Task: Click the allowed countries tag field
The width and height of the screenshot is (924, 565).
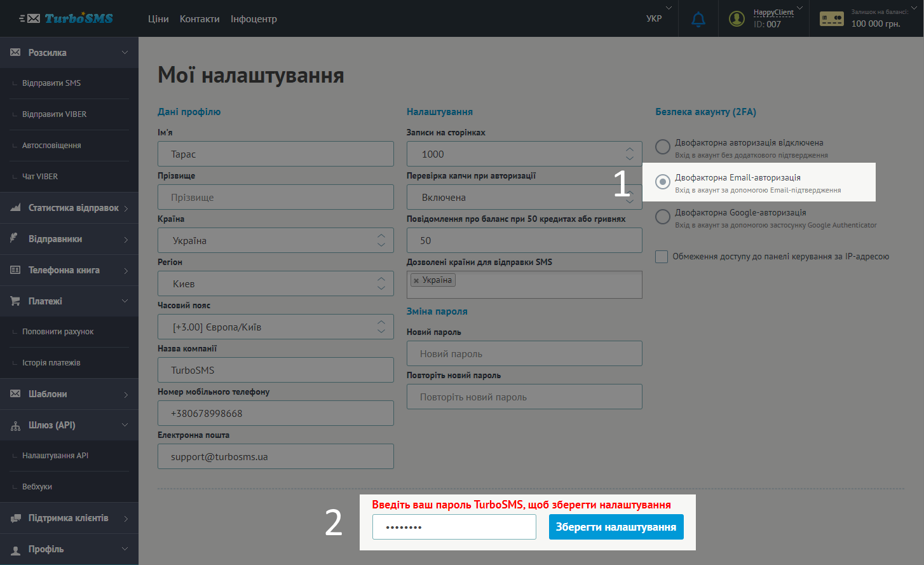Action: tap(524, 285)
